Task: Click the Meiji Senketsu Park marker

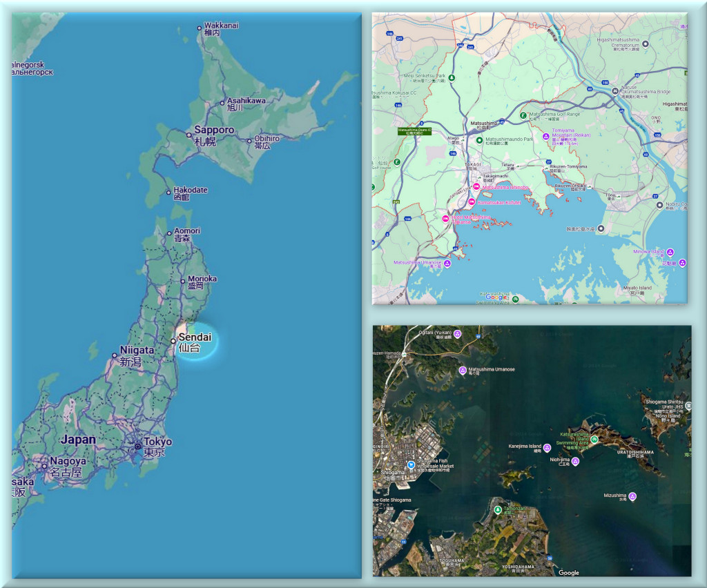Action: tap(451, 77)
